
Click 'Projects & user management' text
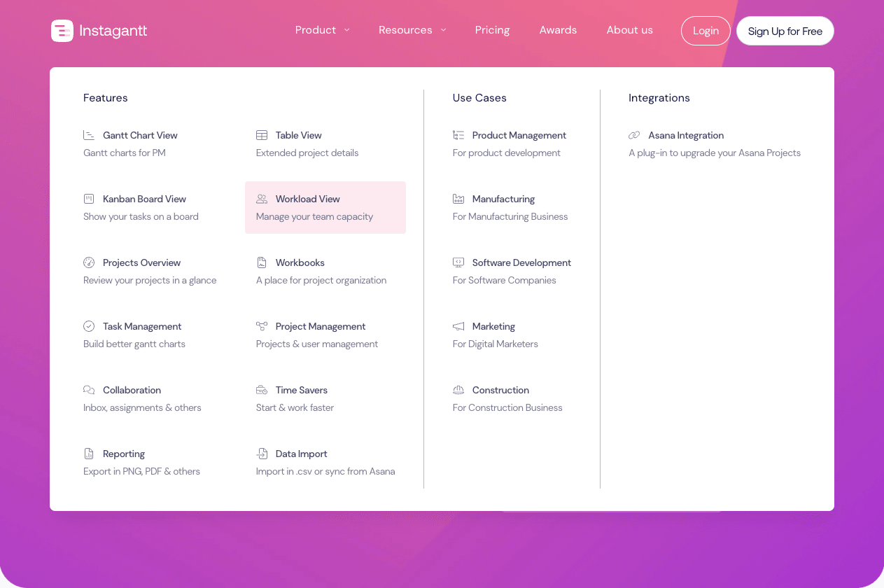pyautogui.click(x=317, y=344)
